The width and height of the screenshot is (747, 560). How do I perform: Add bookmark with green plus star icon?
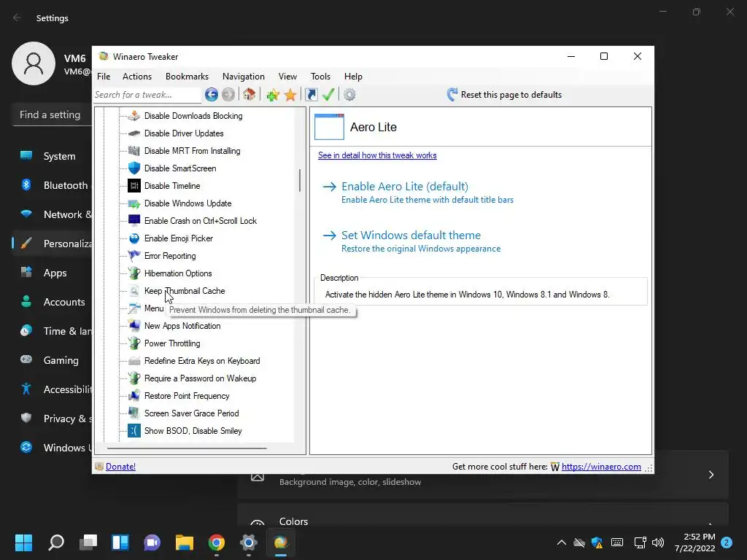(273, 95)
